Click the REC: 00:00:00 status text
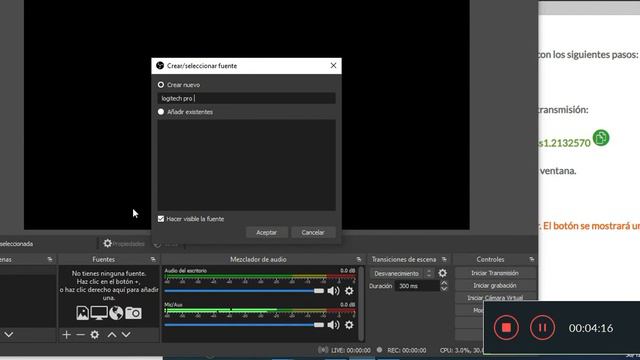Viewport: 640px width, 360px height. click(407, 350)
